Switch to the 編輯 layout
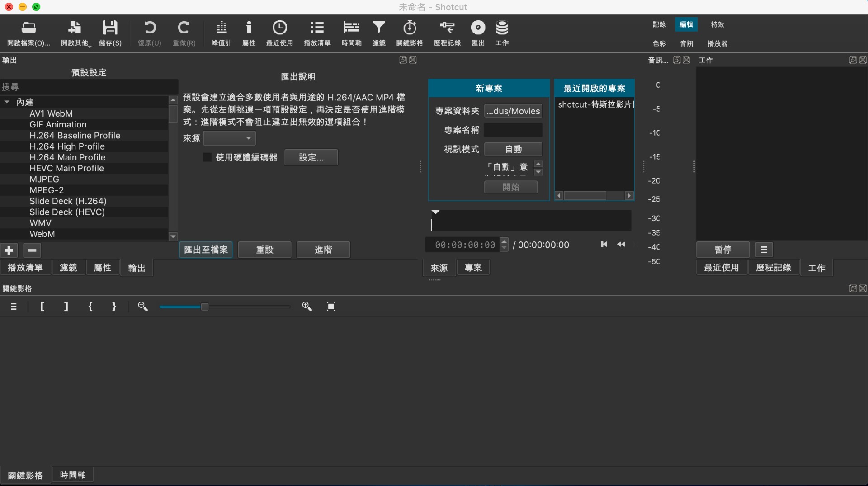This screenshot has height=486, width=868. (686, 24)
